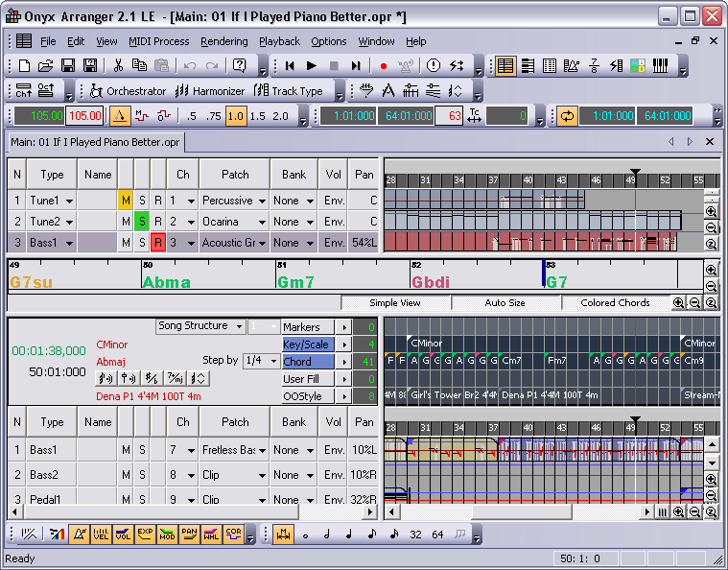Open the Harmonizer tool
The height and width of the screenshot is (570, 728).
click(210, 91)
